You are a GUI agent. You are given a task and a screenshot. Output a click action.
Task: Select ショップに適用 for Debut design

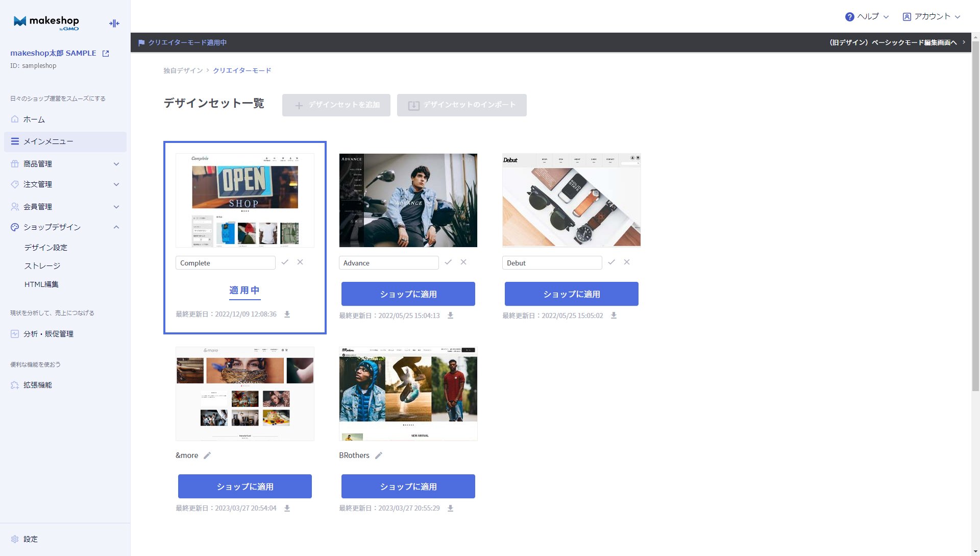571,293
